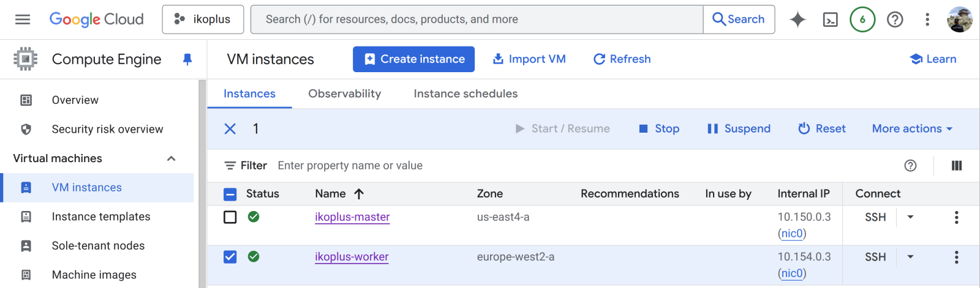980x288 pixels.
Task: Clear selection with the X icon
Action: point(230,129)
